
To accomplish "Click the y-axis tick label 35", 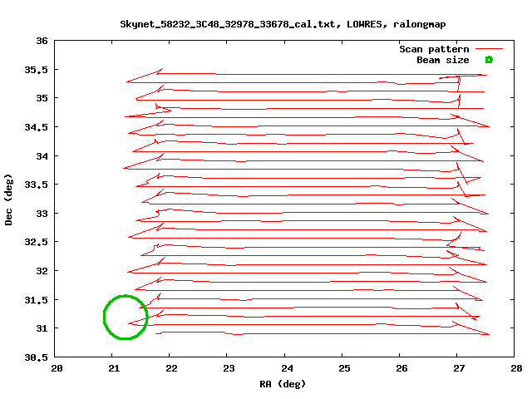I will click(42, 98).
